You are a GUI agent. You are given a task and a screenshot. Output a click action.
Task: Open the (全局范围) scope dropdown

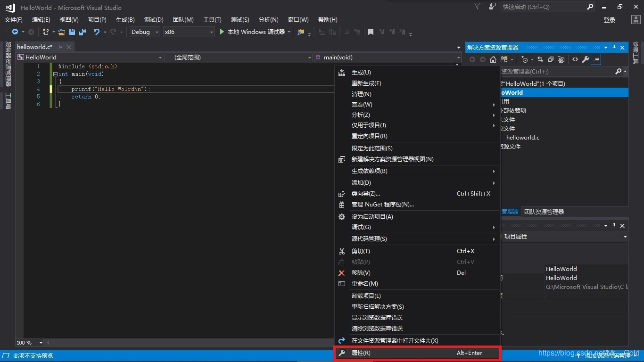(238, 57)
